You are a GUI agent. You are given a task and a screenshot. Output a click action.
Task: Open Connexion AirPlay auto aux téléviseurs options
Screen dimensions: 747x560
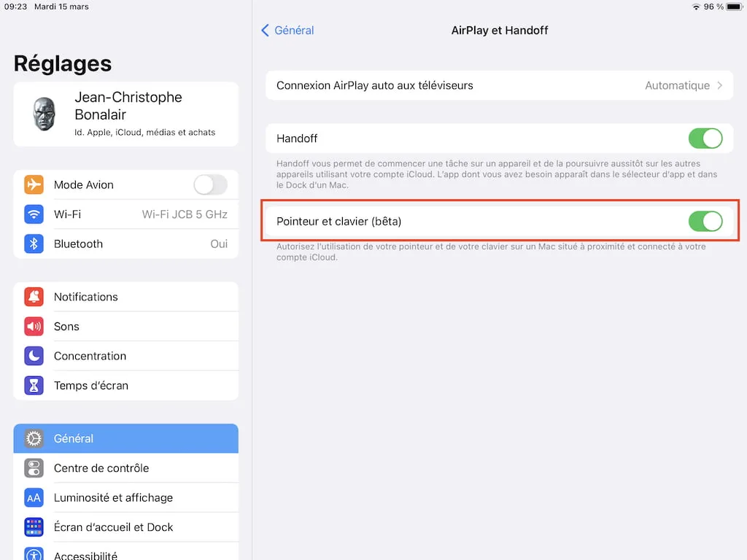[499, 85]
